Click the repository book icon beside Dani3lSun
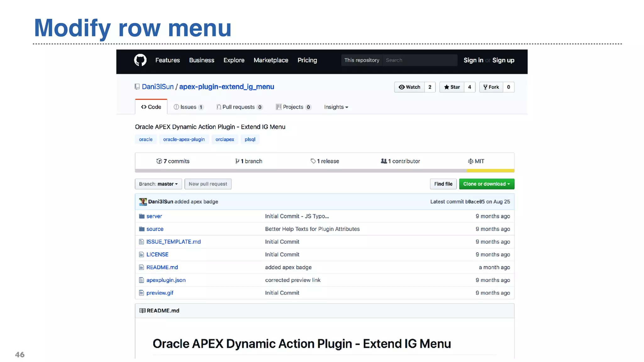Viewport: 644px width, 362px height. (137, 87)
